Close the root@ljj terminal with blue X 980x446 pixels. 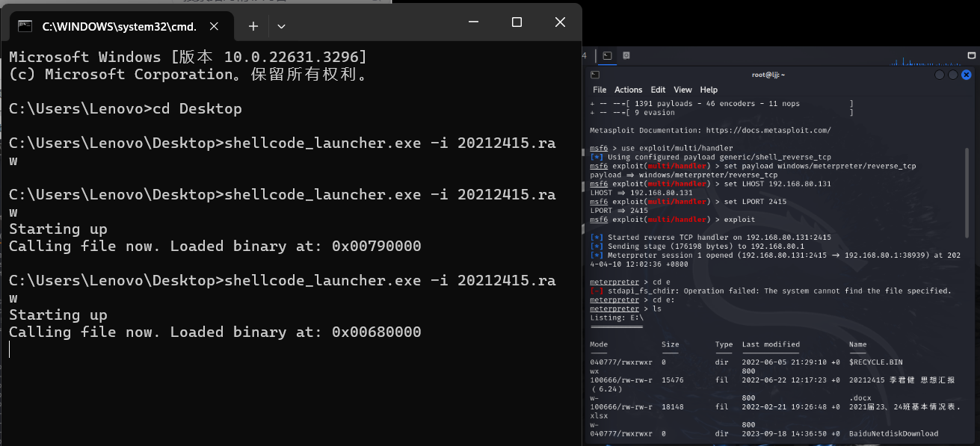966,75
